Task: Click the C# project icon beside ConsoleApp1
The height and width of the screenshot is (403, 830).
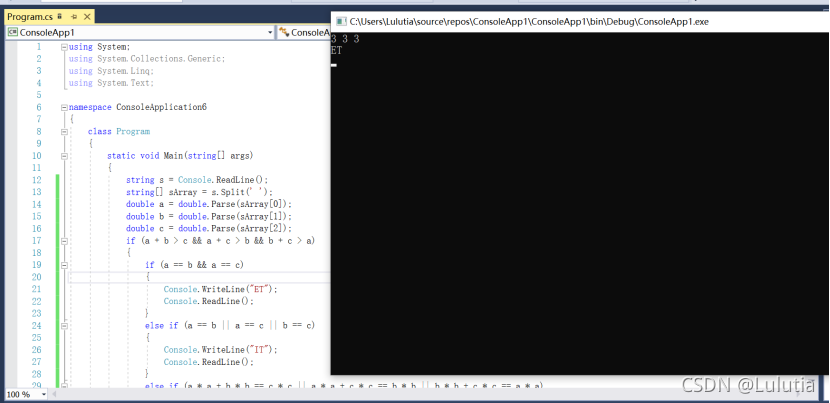Action: [13, 32]
